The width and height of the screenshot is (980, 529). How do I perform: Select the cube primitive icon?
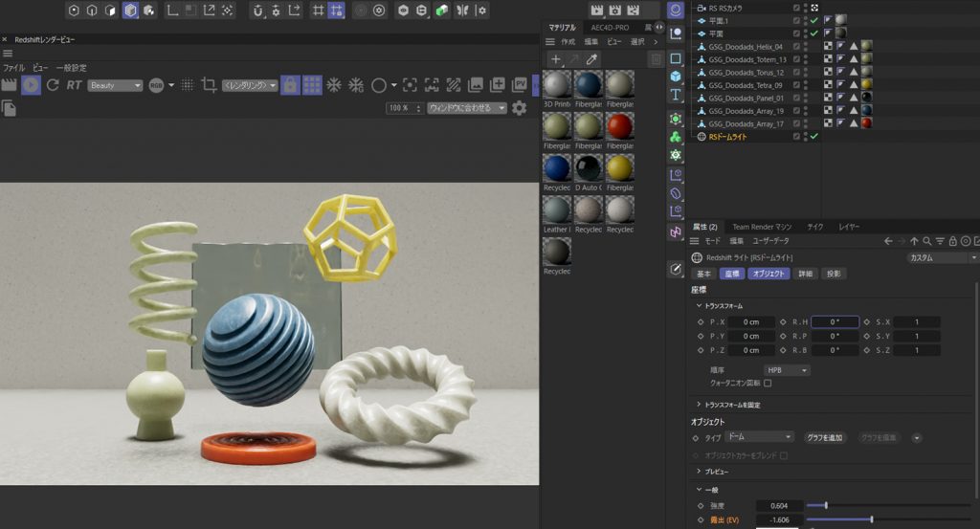(x=676, y=76)
